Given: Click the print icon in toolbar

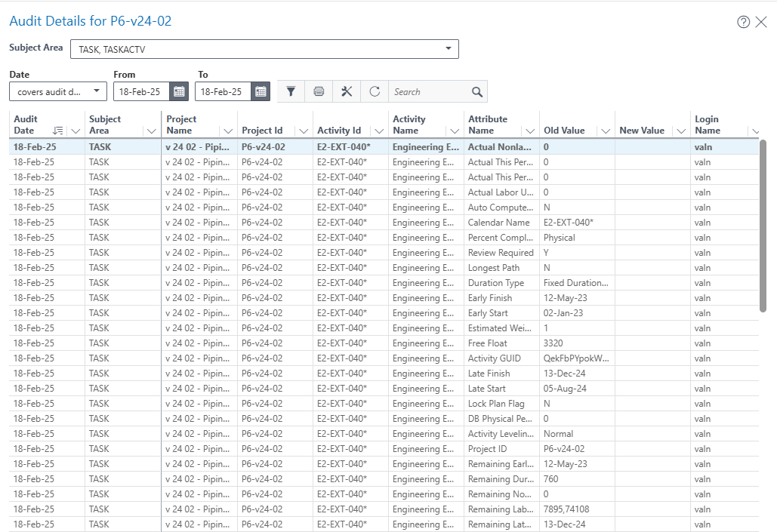Looking at the screenshot, I should 319,91.
